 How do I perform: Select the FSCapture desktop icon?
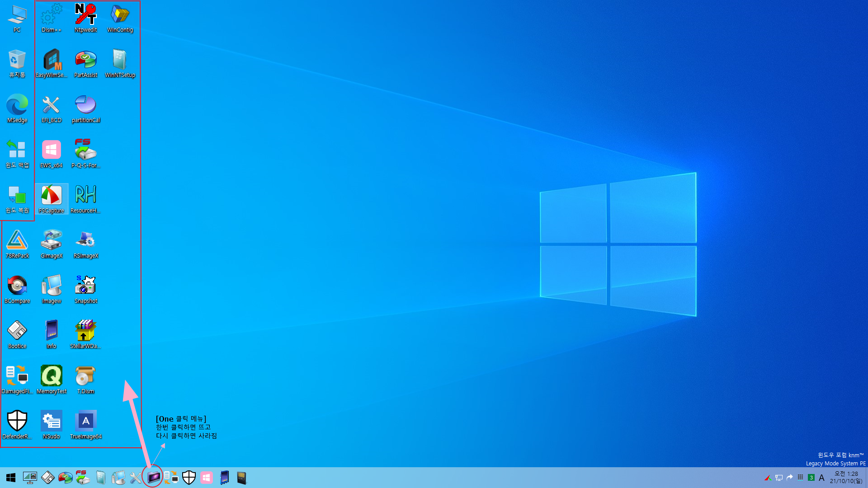pos(52,199)
